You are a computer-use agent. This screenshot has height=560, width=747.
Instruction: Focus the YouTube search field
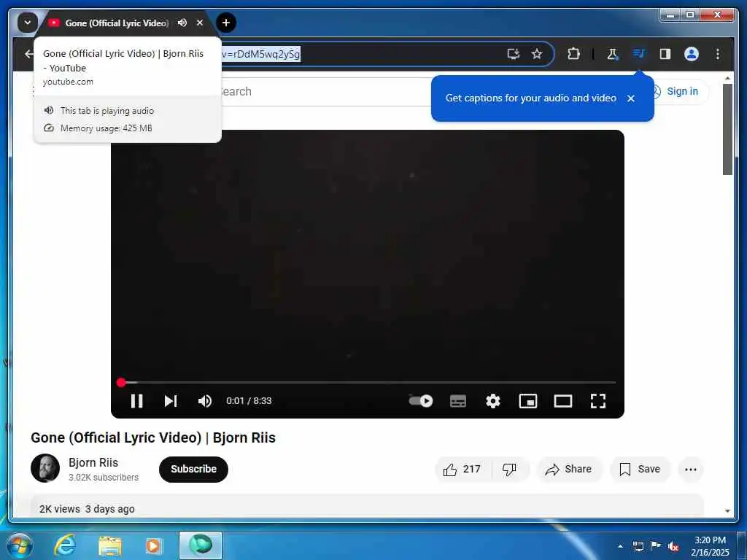324,91
